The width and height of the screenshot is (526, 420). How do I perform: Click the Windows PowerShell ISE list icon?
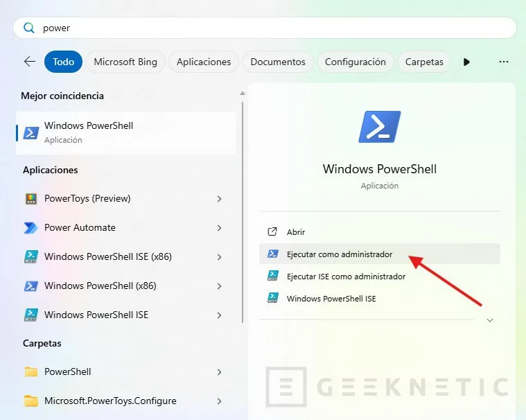coord(31,315)
